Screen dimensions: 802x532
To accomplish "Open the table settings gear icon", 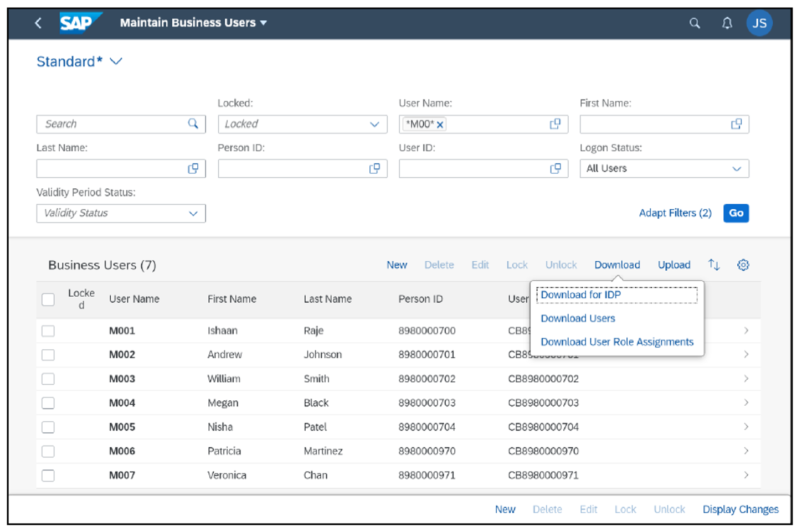I will pos(743,265).
